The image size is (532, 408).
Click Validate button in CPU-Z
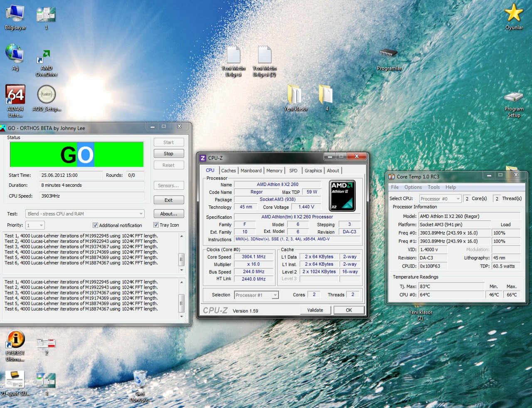coord(315,310)
